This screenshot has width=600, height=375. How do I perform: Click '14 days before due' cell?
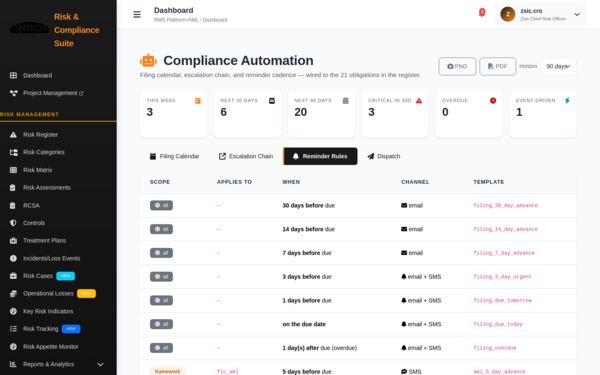[x=308, y=229]
